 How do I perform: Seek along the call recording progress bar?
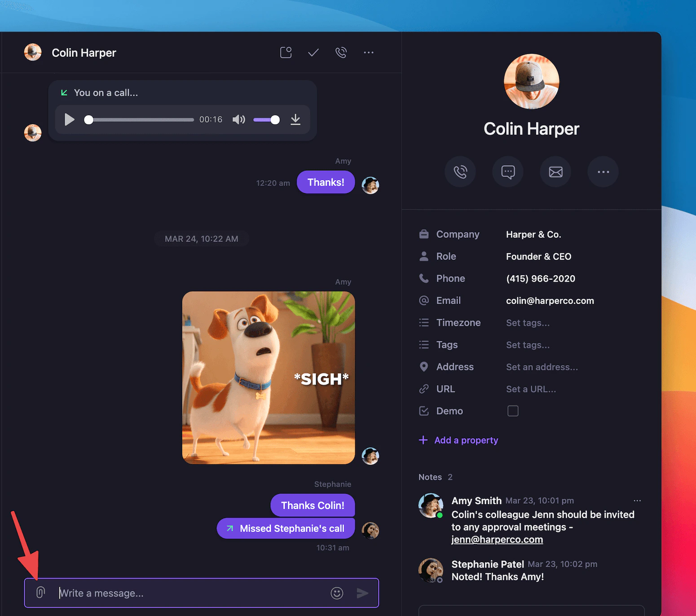click(139, 120)
